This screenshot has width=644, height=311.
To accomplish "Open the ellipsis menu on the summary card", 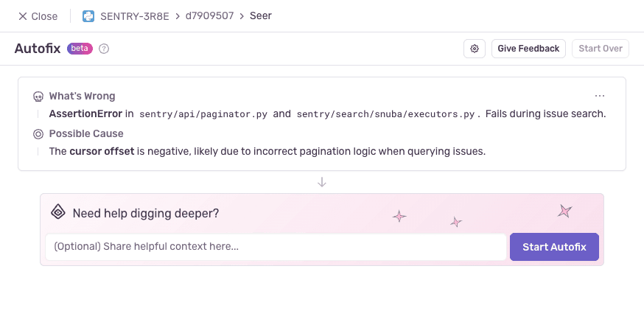I will 600,96.
